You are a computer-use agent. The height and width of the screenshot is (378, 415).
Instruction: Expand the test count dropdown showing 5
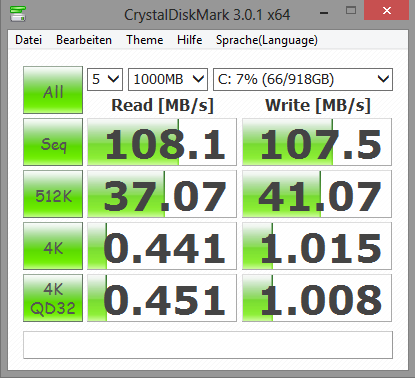[105, 79]
